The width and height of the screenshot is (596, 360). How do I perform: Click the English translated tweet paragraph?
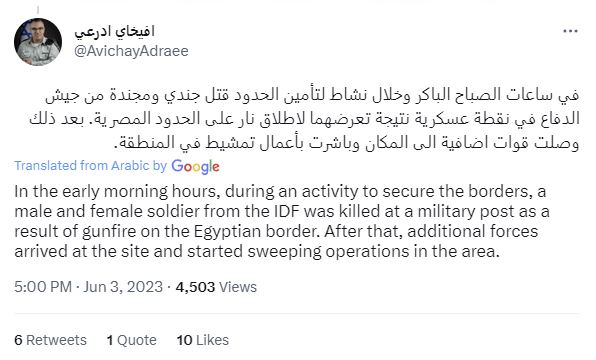coord(282,221)
